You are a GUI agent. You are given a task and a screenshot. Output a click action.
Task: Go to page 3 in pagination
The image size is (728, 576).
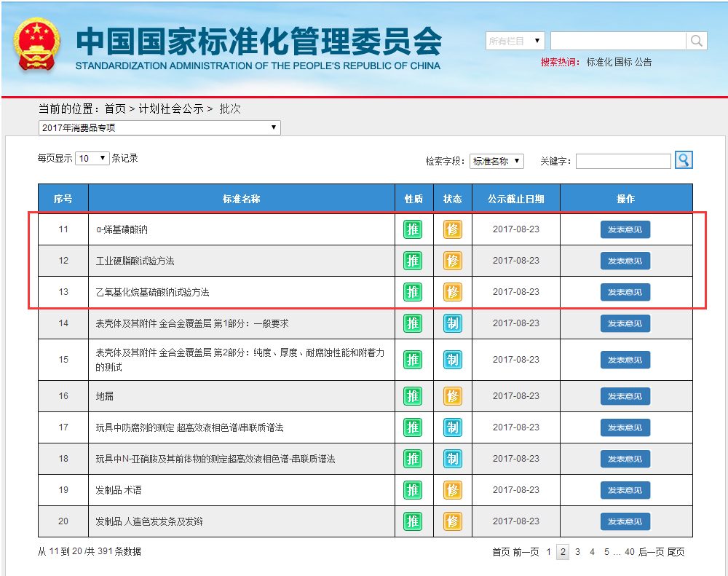(577, 552)
